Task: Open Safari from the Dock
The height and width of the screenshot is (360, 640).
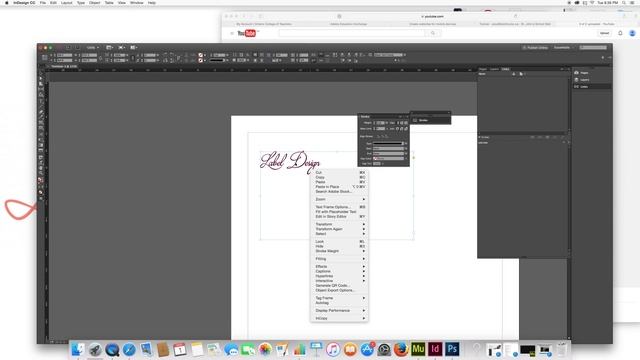Action: [129, 349]
